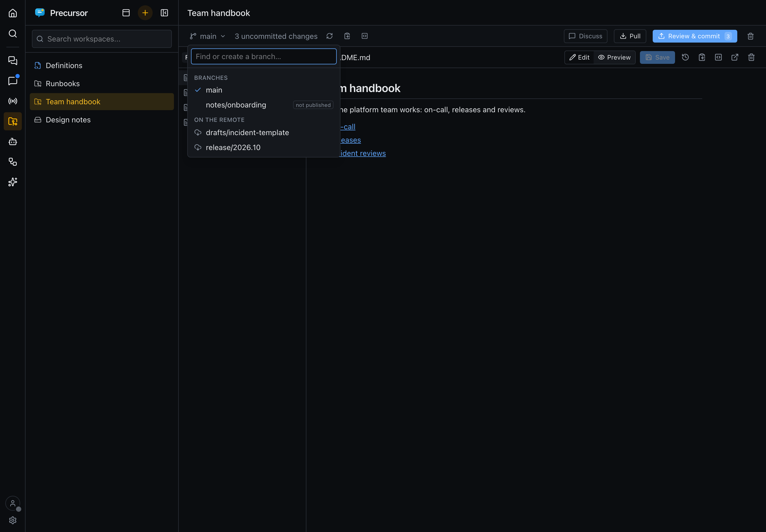
Task: Click the 3 uncommitted changes text
Action: pyautogui.click(x=276, y=36)
